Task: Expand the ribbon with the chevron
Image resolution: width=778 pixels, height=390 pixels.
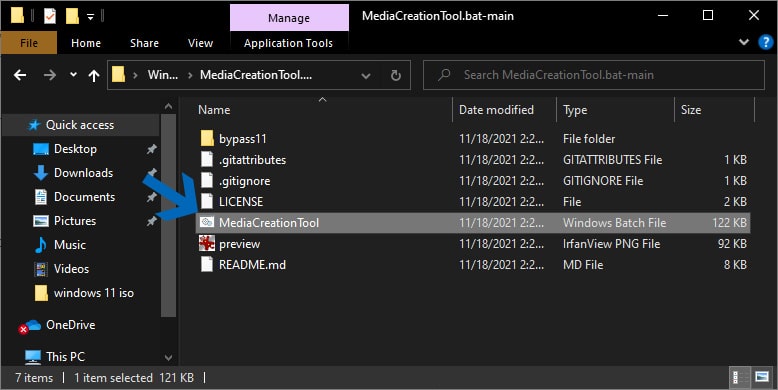Action: coord(744,42)
